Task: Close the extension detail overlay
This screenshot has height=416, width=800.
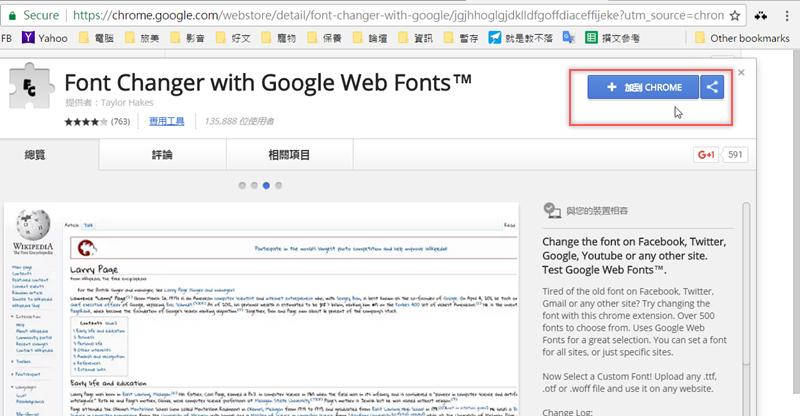Action: point(741,72)
